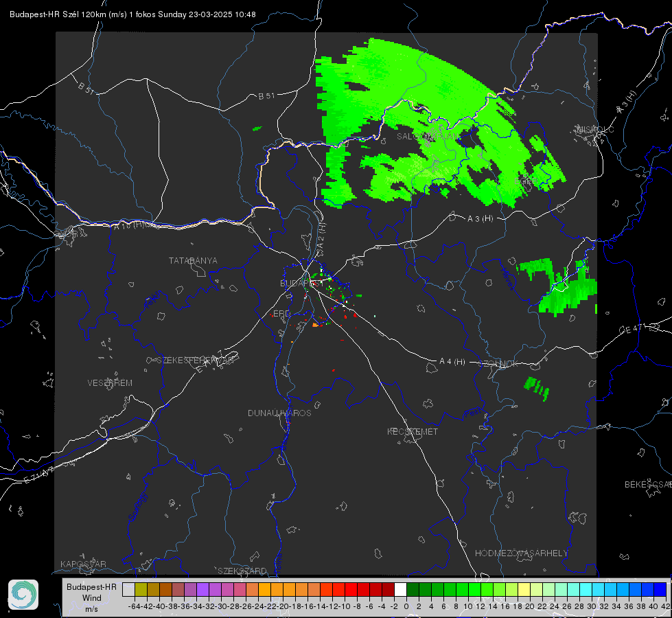Click the KECSKEMET city label

coord(413,432)
